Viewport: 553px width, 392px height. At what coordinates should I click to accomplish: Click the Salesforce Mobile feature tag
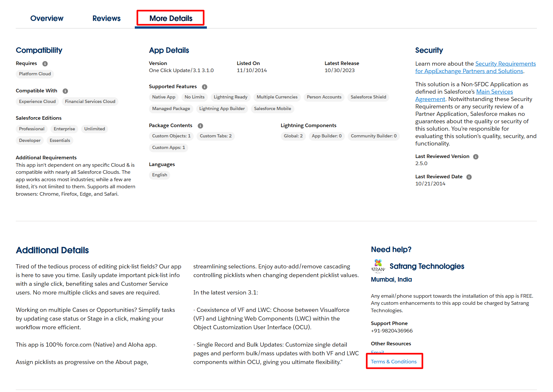pos(272,108)
